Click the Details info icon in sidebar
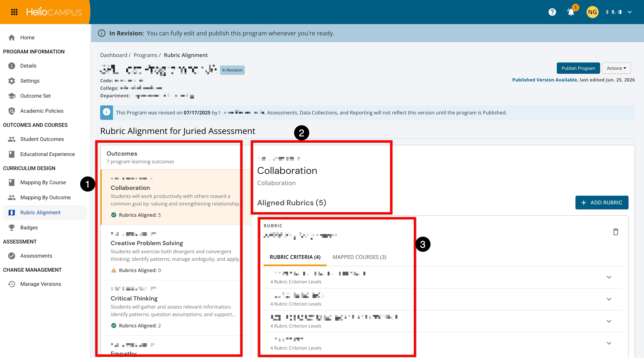 click(x=11, y=66)
